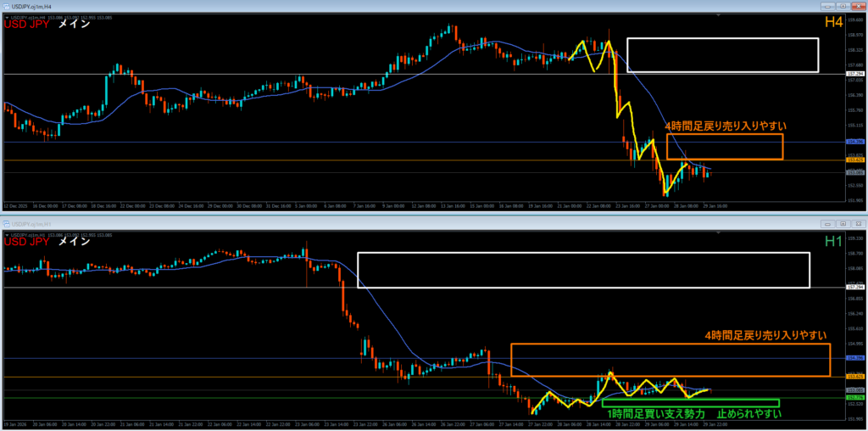Minimize the USDJPY H4 chart window
Viewport: 868px width, 431px height.
click(829, 6)
